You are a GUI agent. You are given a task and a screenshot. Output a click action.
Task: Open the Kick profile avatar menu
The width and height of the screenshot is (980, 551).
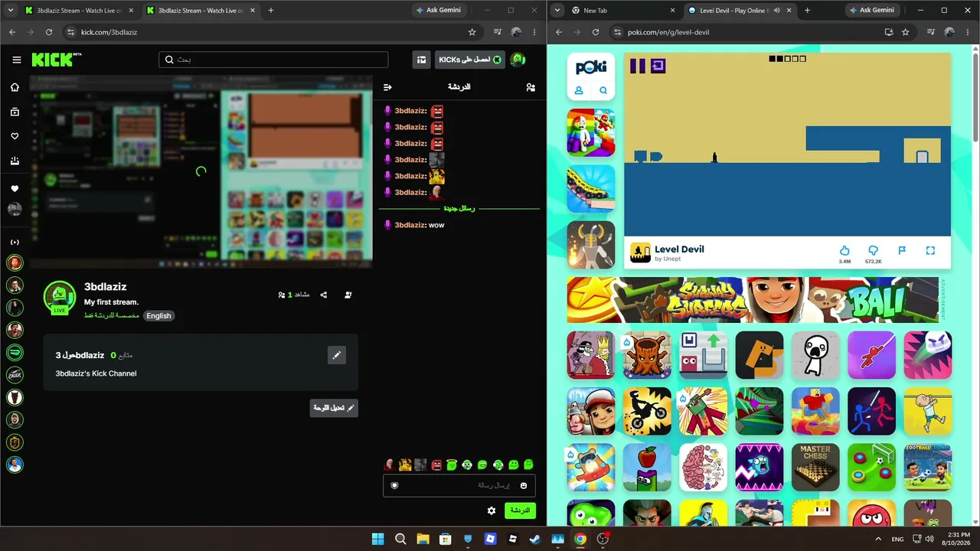518,60
